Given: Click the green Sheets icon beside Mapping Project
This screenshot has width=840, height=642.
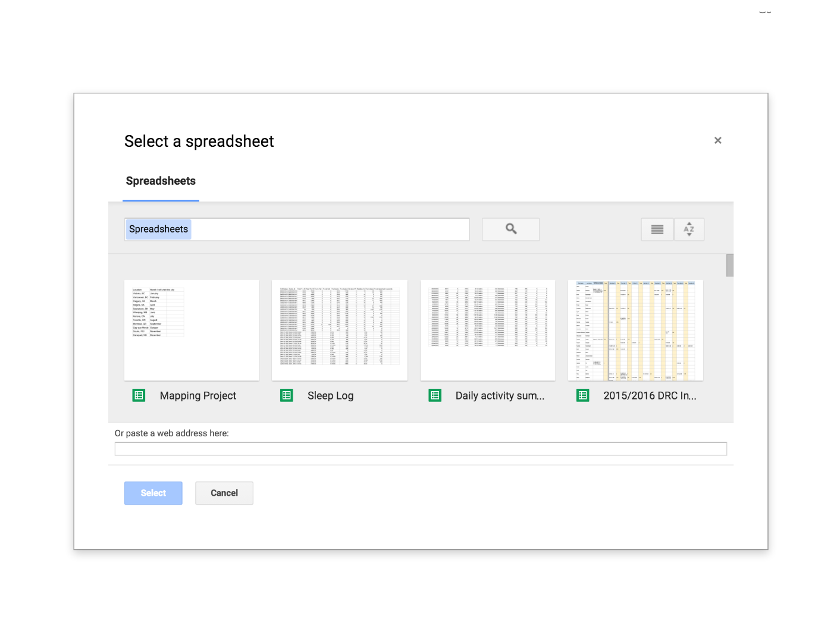Looking at the screenshot, I should pos(139,395).
